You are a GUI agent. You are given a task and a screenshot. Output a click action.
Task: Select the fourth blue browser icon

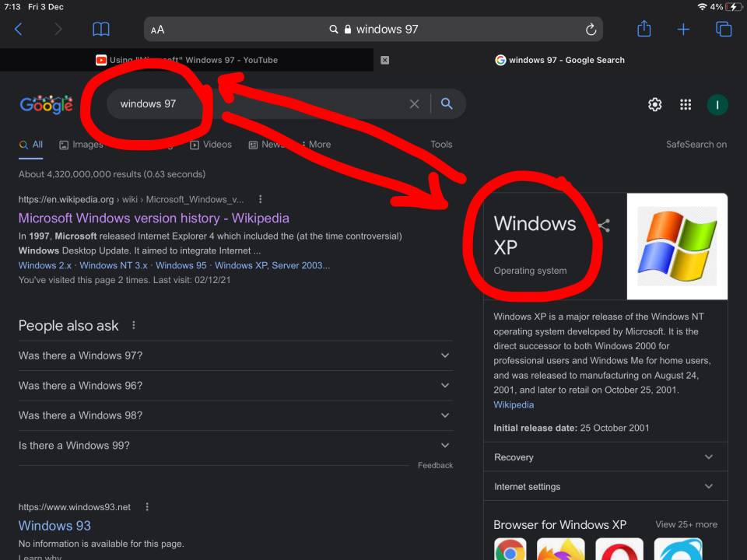point(678,549)
